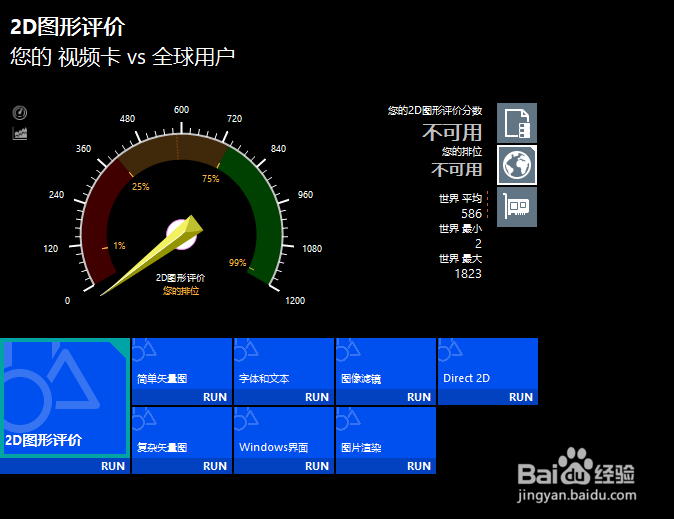This screenshot has height=519, width=674.
Task: Click the 您的2D图形评价分数 label
Action: pyautogui.click(x=435, y=111)
